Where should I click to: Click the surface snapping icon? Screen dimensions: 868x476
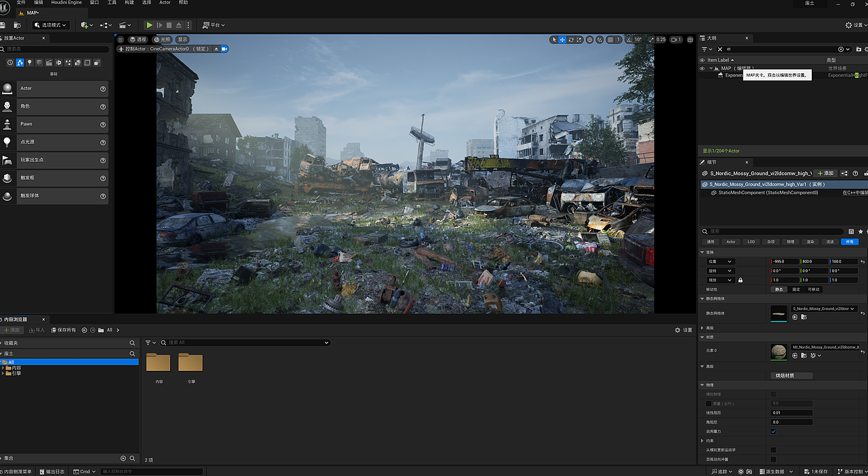(x=599, y=39)
